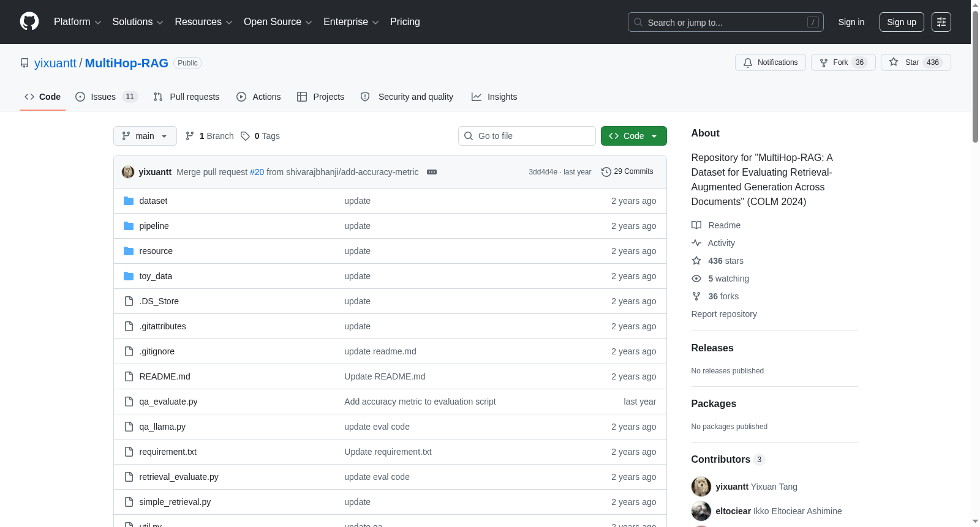Open the yixuantt owner profile link

click(55, 63)
